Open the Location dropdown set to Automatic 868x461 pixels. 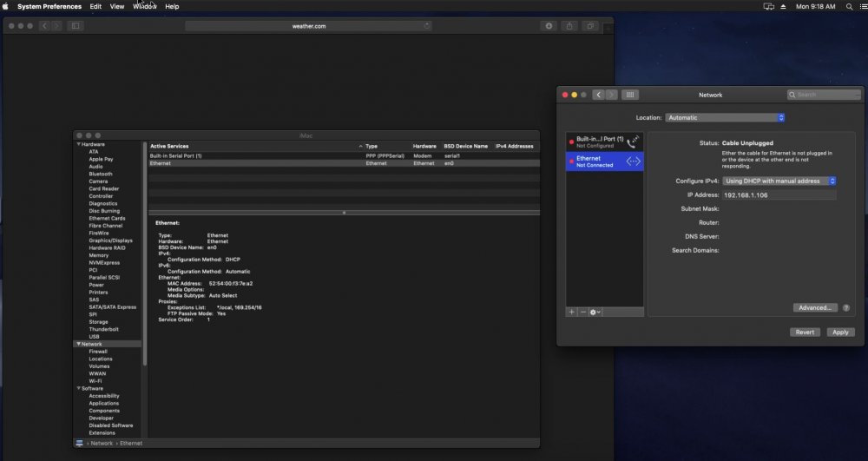pyautogui.click(x=725, y=118)
